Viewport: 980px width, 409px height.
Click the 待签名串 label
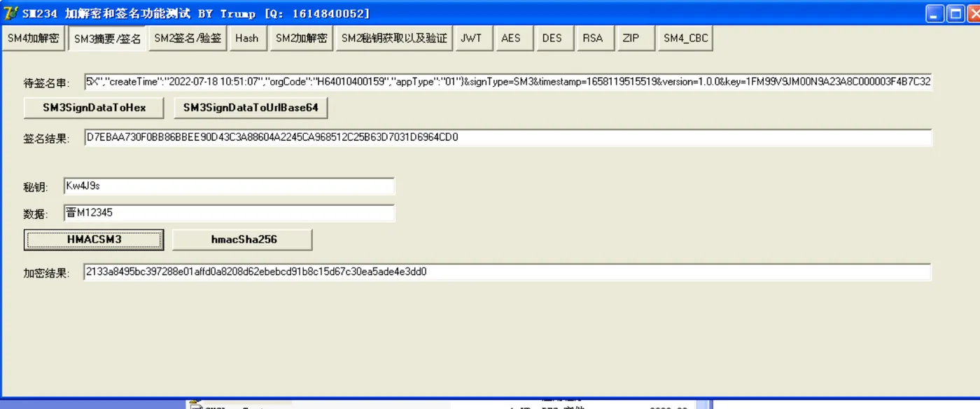click(x=46, y=83)
